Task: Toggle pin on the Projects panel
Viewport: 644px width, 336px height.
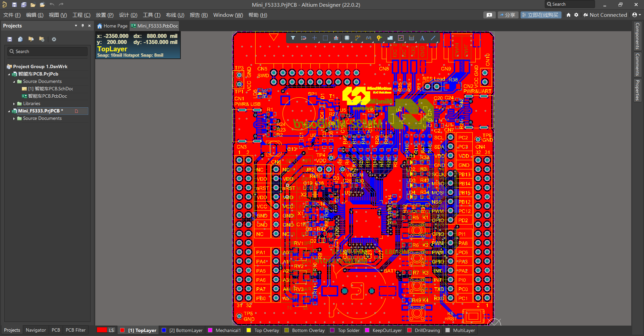Action: coord(83,26)
